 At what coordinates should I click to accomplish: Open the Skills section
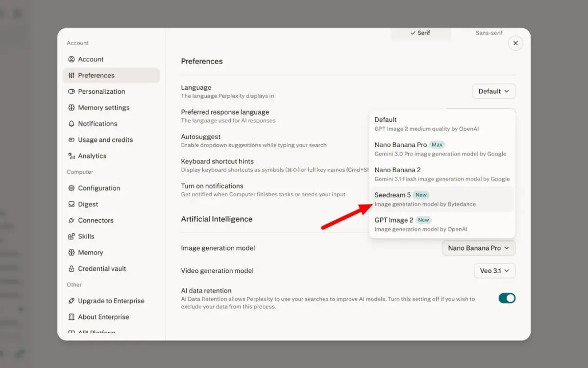(111, 237)
